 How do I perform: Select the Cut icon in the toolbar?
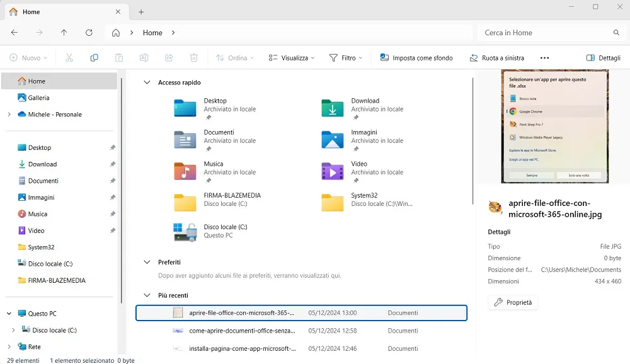[71, 57]
